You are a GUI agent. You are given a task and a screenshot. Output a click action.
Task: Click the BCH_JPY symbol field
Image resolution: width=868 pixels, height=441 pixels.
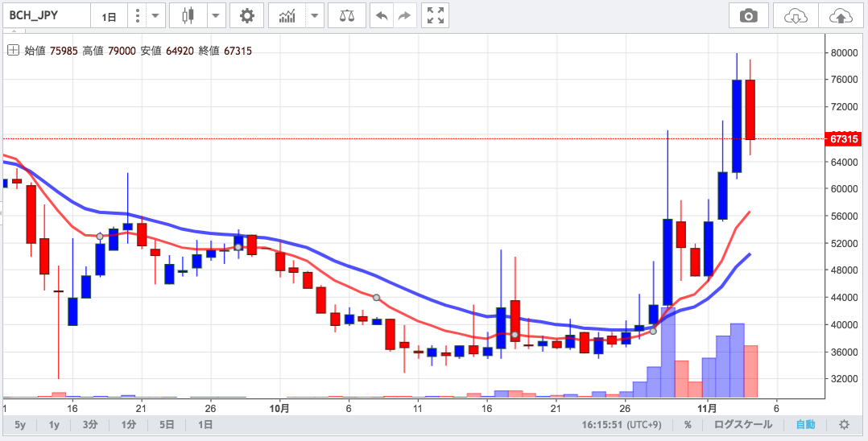coord(47,16)
